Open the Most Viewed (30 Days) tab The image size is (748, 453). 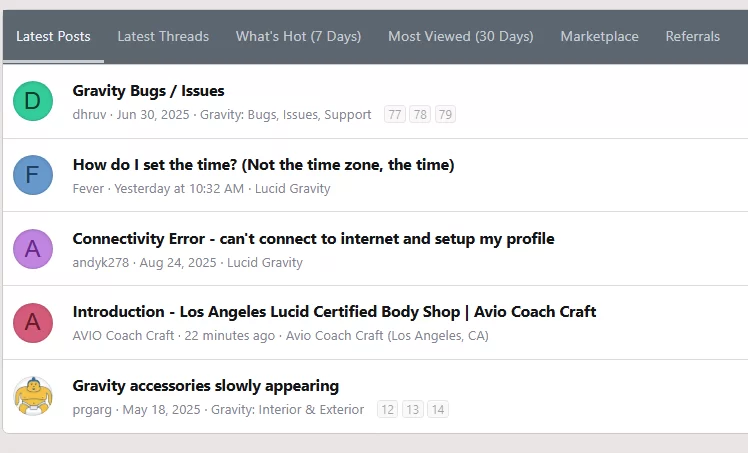pos(461,37)
